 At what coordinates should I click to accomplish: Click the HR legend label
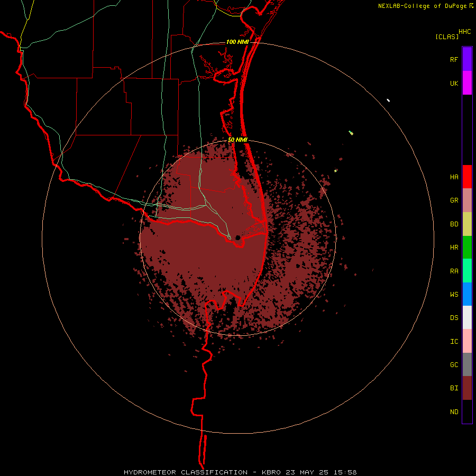click(454, 248)
